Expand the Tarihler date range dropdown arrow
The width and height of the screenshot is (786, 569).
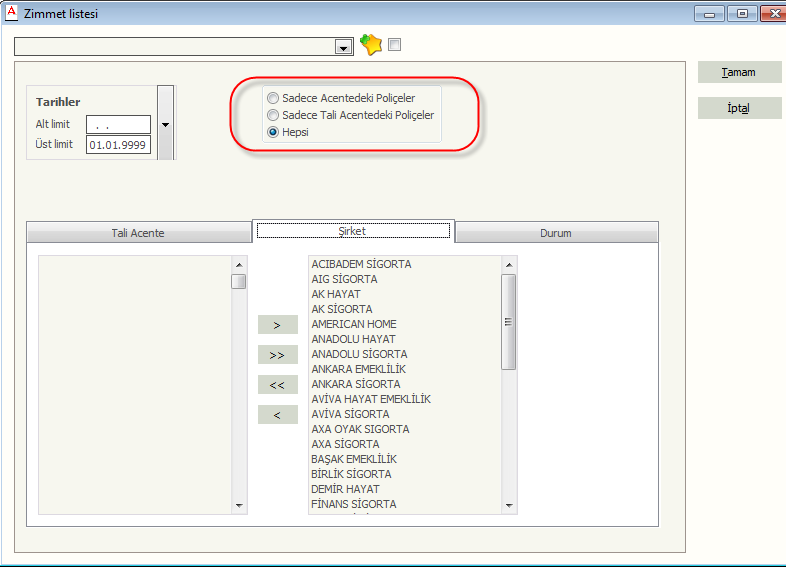coord(165,124)
